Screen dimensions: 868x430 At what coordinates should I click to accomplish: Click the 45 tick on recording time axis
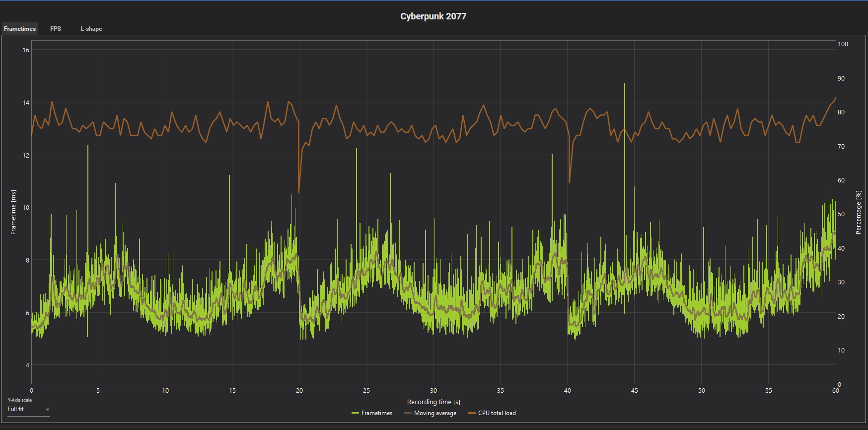point(635,391)
